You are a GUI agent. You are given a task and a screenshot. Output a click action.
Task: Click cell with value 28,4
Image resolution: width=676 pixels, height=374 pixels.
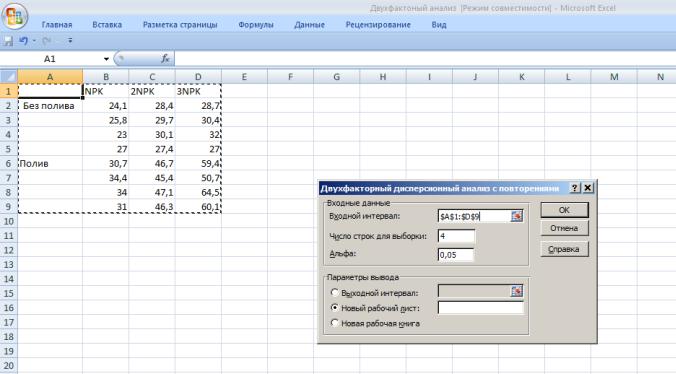(x=152, y=106)
